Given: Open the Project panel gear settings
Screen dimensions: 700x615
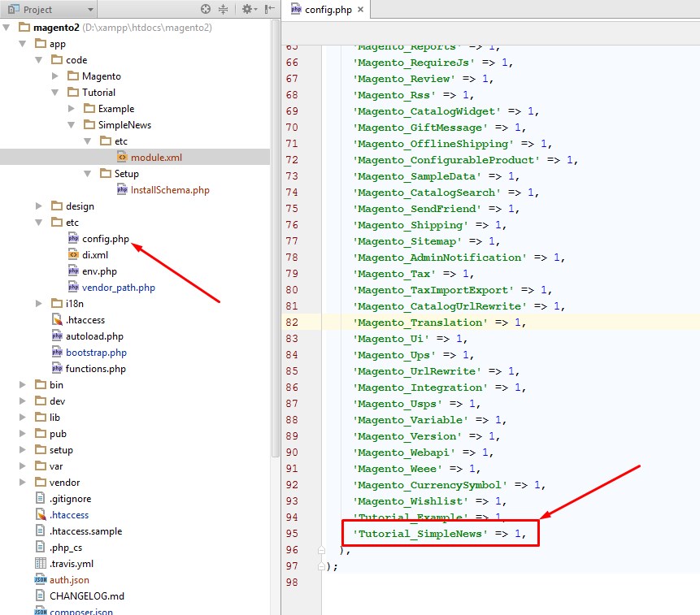Looking at the screenshot, I should tap(247, 9).
